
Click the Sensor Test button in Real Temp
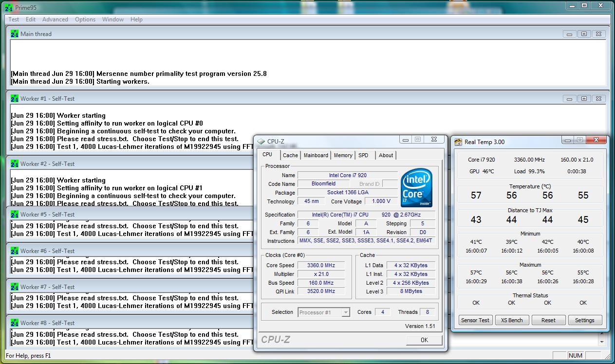pyautogui.click(x=475, y=320)
